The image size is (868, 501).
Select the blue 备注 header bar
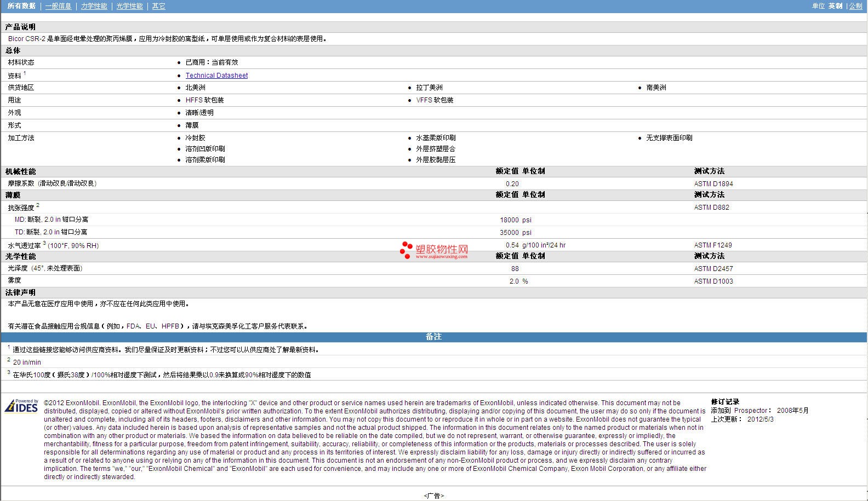click(433, 337)
